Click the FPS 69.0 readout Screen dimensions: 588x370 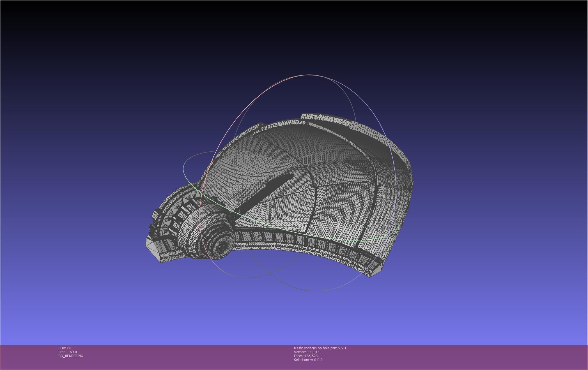pos(68,352)
